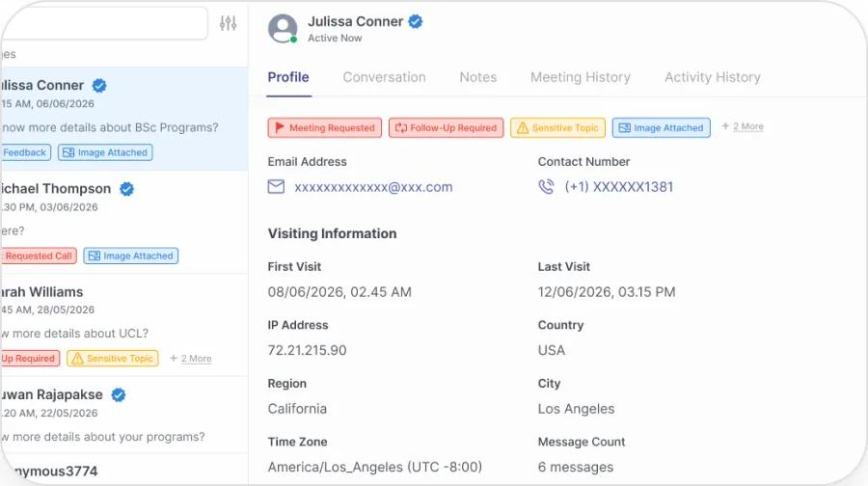Click Image Attached tag in Julissa Conner's row
Image resolution: width=868 pixels, height=486 pixels.
(105, 152)
